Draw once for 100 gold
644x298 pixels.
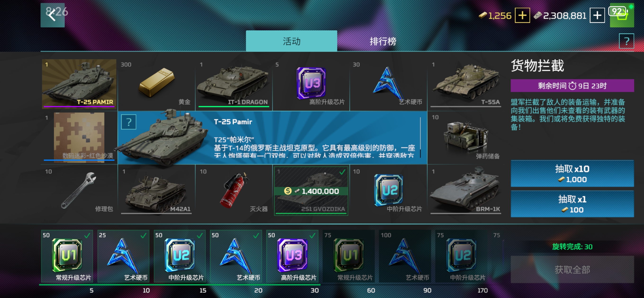[x=572, y=204]
